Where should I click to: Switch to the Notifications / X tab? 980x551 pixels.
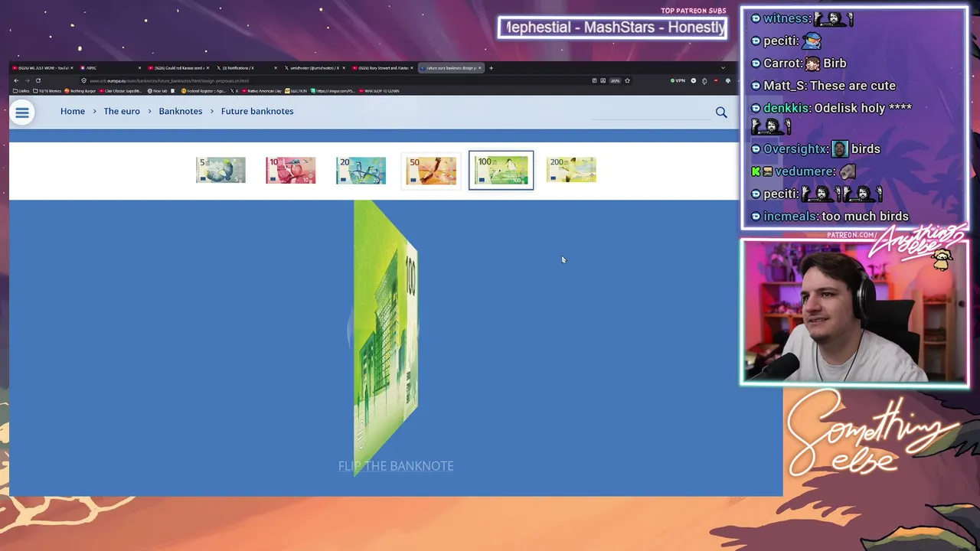(x=247, y=68)
